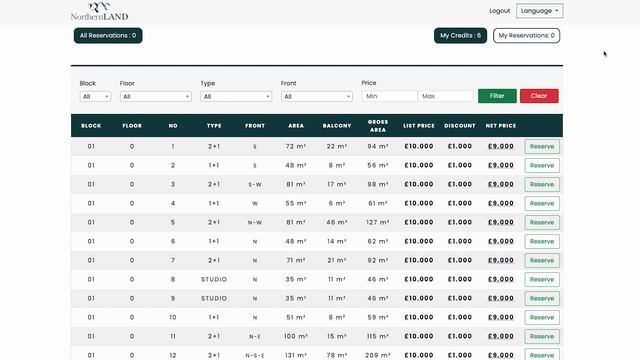
Task: Click the LIST PRICE column header
Action: coord(419,126)
